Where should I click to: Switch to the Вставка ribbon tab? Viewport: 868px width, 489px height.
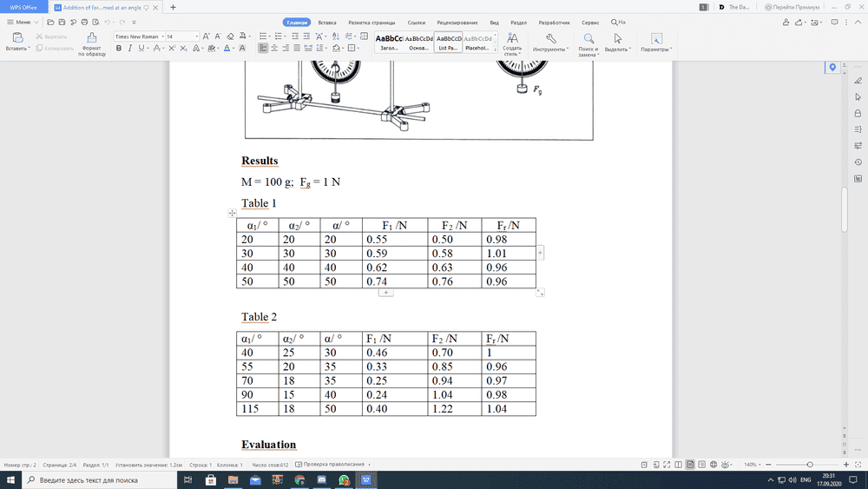click(327, 22)
